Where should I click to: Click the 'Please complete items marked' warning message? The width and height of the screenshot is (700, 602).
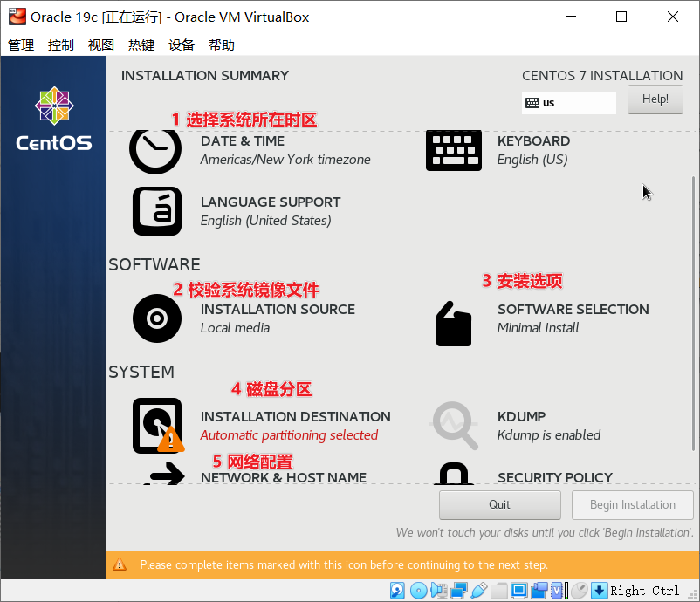(x=344, y=565)
